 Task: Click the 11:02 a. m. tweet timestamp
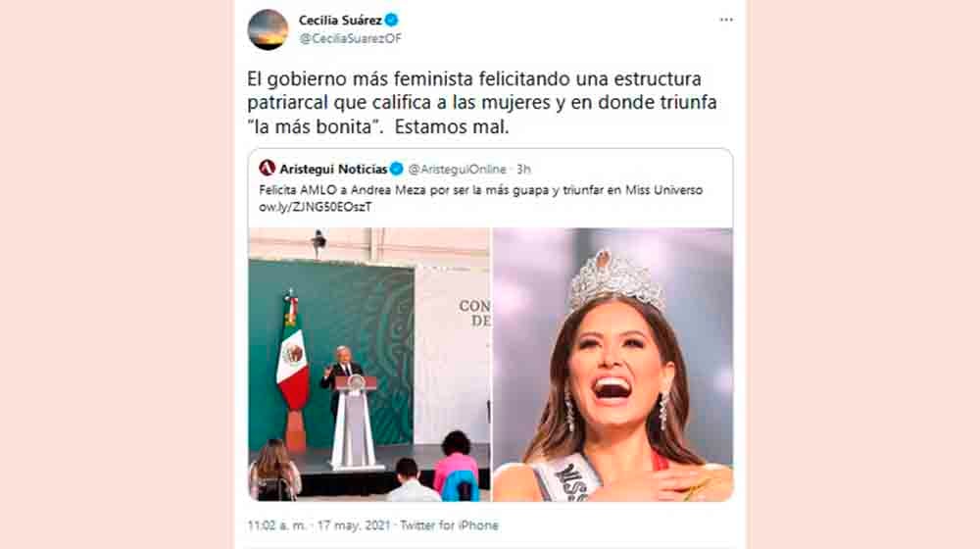coord(277,525)
